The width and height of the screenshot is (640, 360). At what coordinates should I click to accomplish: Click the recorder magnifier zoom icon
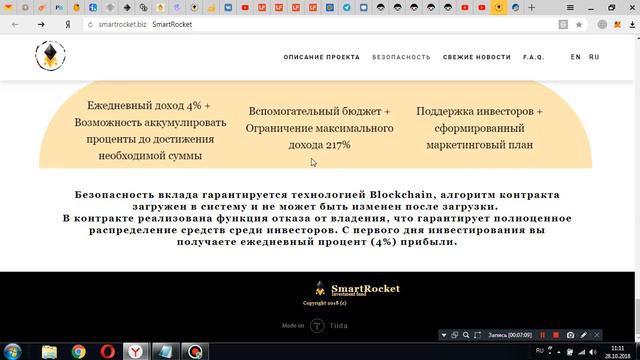(466, 335)
